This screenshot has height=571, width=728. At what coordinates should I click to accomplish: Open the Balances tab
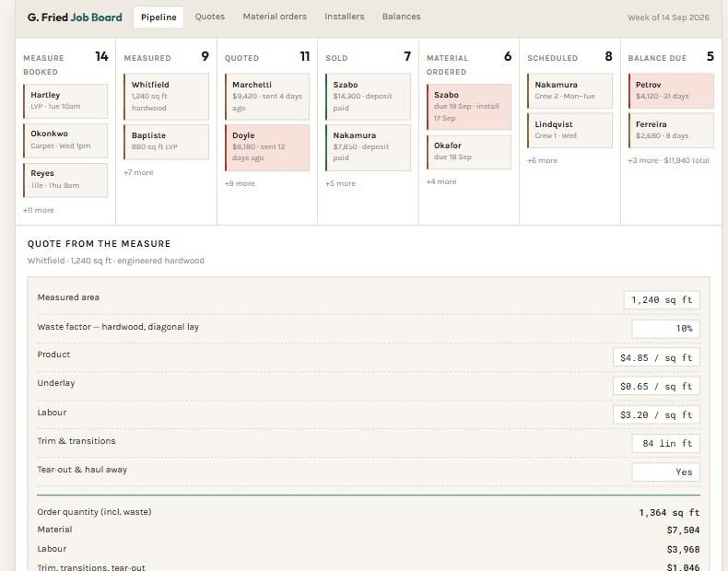click(401, 17)
